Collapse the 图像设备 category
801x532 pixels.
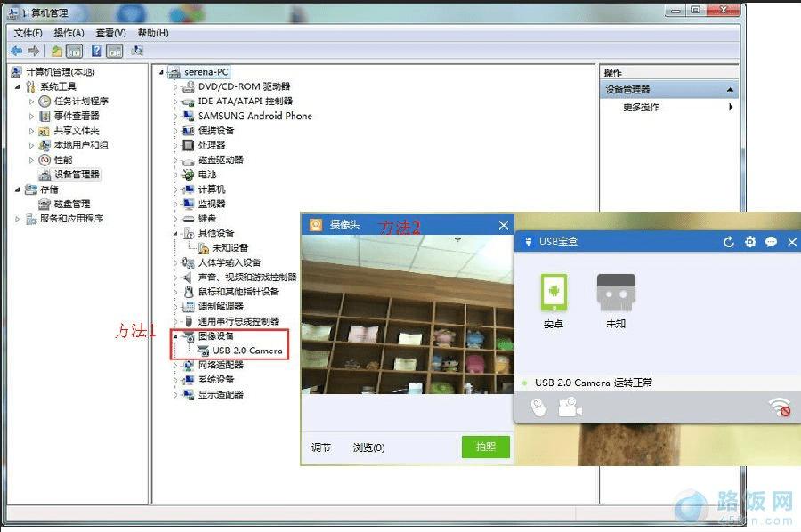coord(175,336)
